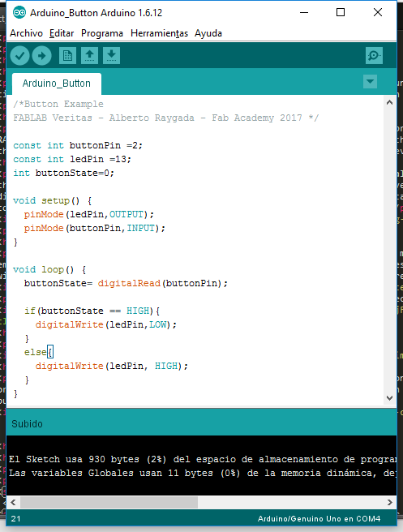This screenshot has height=532, width=403.
Task: Click the console scroll right arrow
Action: coord(390,502)
